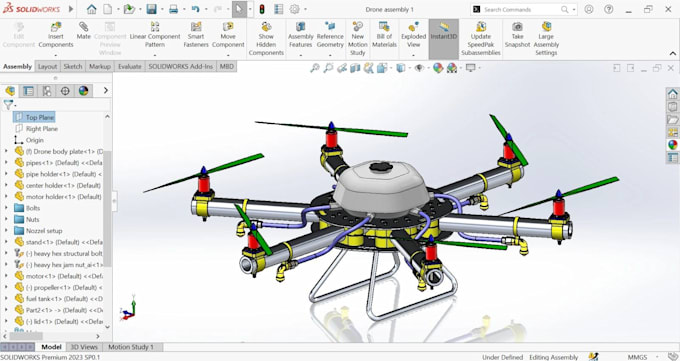Image resolution: width=680 pixels, height=361 pixels.
Task: Open a file using Open icon
Action: 129,9
